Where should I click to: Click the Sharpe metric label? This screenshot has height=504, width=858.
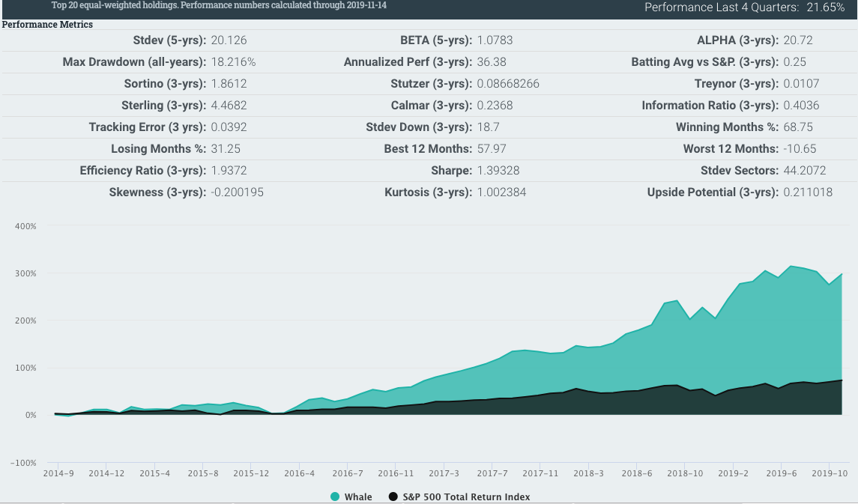(451, 171)
